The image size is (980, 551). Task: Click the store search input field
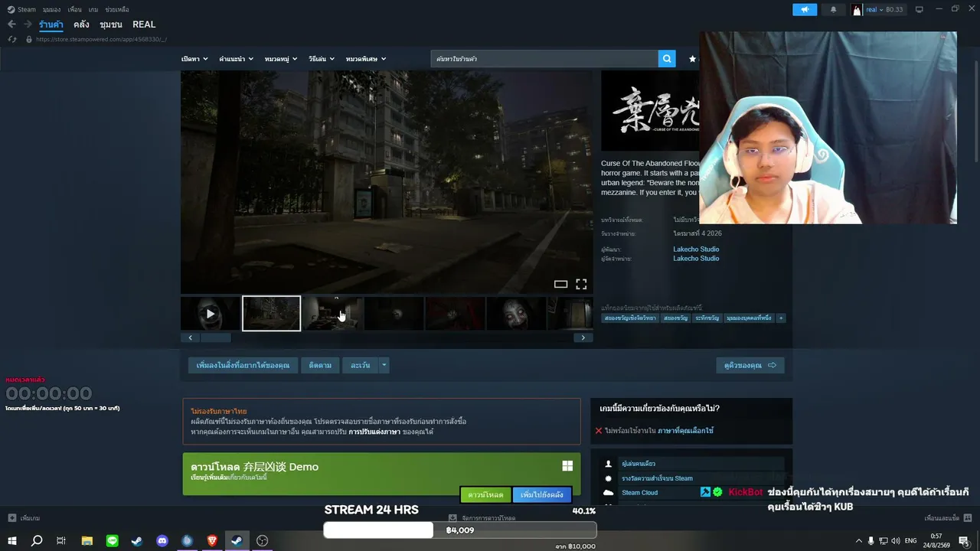545,59
